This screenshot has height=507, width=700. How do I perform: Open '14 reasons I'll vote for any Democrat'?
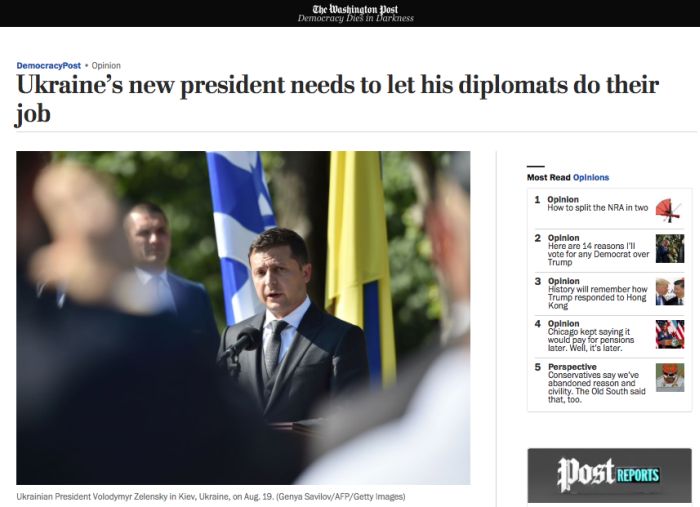coord(598,254)
